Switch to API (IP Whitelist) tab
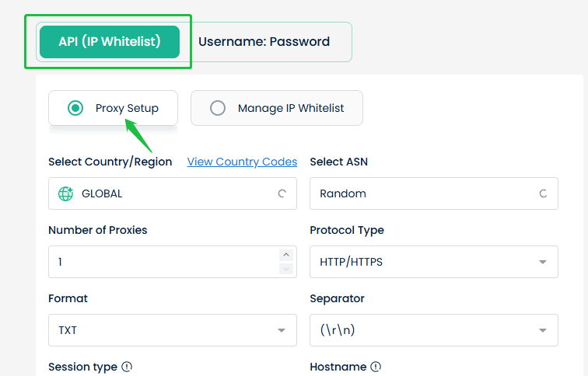The height and width of the screenshot is (376, 588). click(110, 42)
